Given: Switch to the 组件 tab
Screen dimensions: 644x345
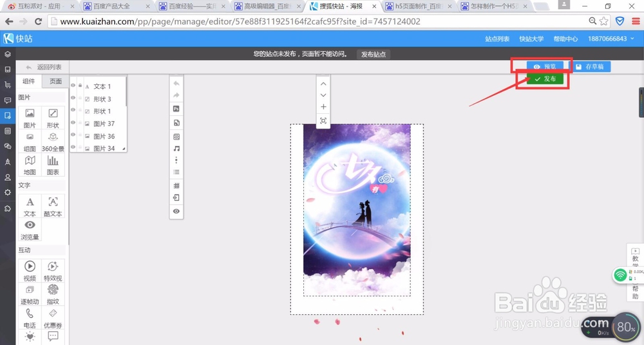Looking at the screenshot, I should point(29,81).
